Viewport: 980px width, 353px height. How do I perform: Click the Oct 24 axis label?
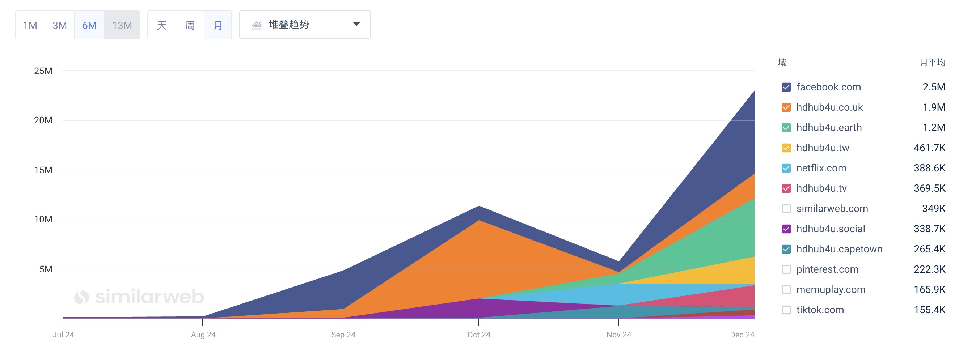(478, 335)
